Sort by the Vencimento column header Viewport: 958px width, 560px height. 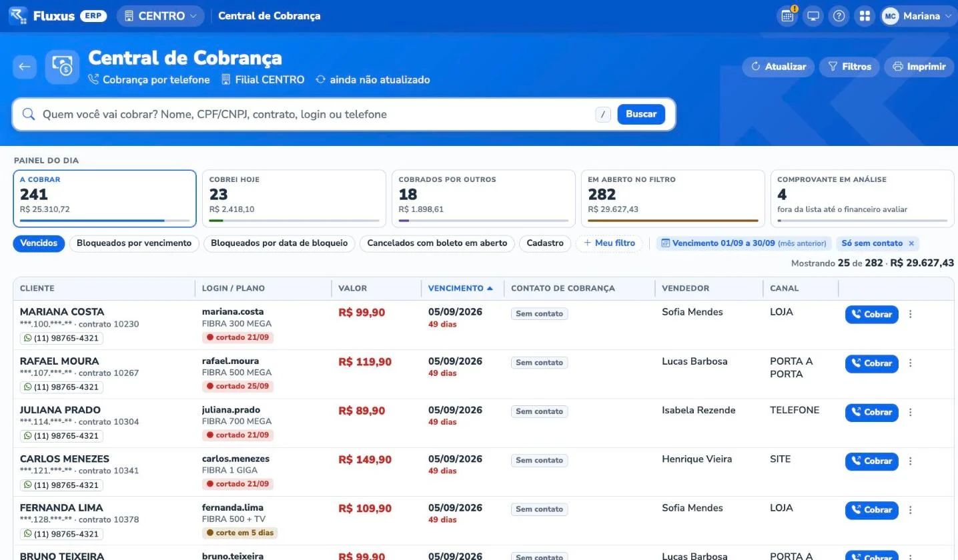[x=460, y=289]
